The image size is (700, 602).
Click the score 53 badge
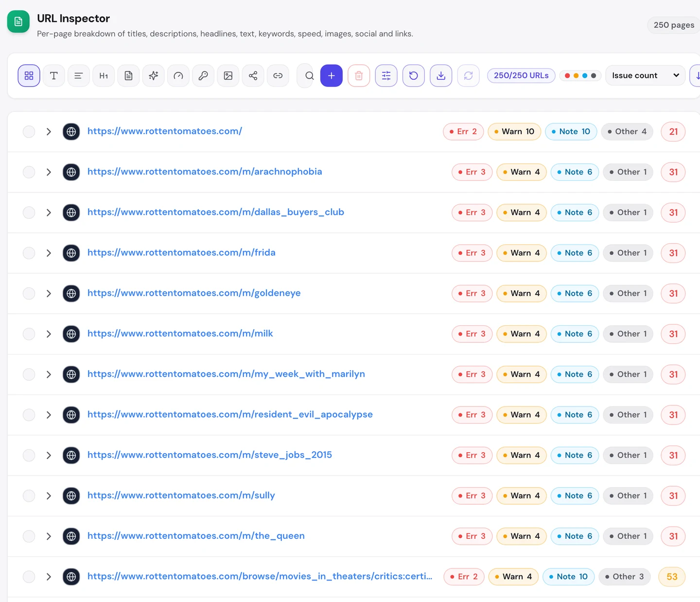[672, 577]
